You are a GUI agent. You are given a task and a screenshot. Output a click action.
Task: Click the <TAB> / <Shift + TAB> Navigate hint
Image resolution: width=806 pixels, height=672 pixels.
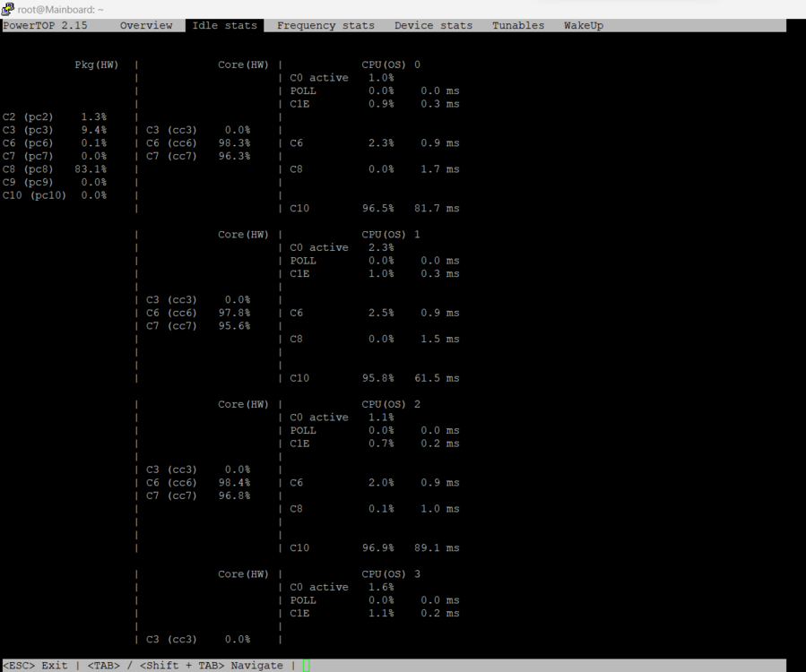coord(185,666)
